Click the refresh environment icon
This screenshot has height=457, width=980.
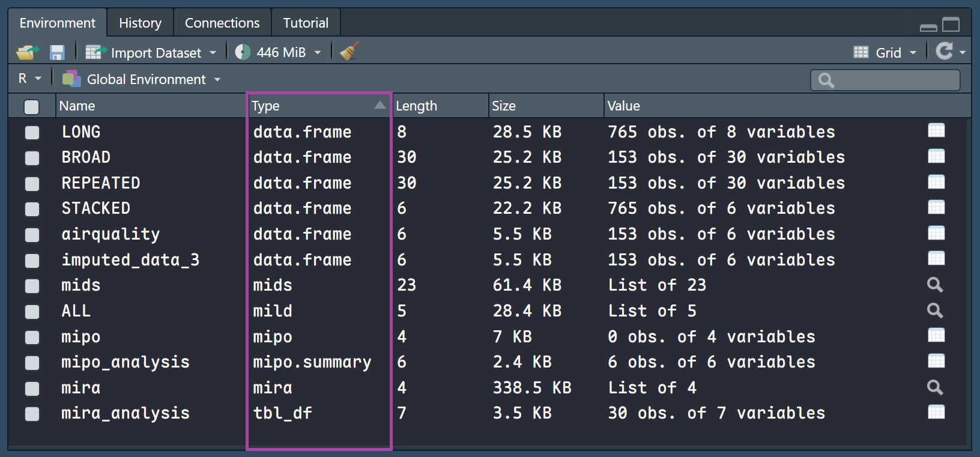coord(945,52)
